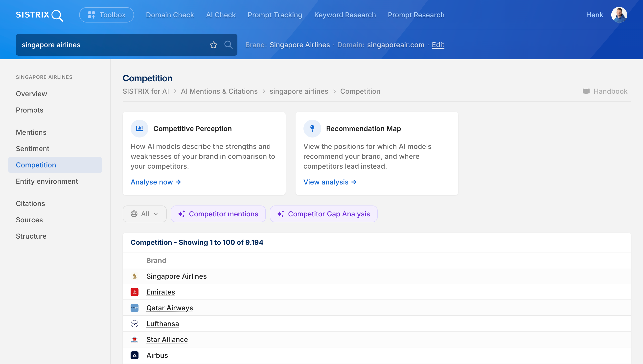Click 'SISTRIX for AI' breadcrumb
Image resolution: width=643 pixels, height=364 pixels.
point(146,91)
